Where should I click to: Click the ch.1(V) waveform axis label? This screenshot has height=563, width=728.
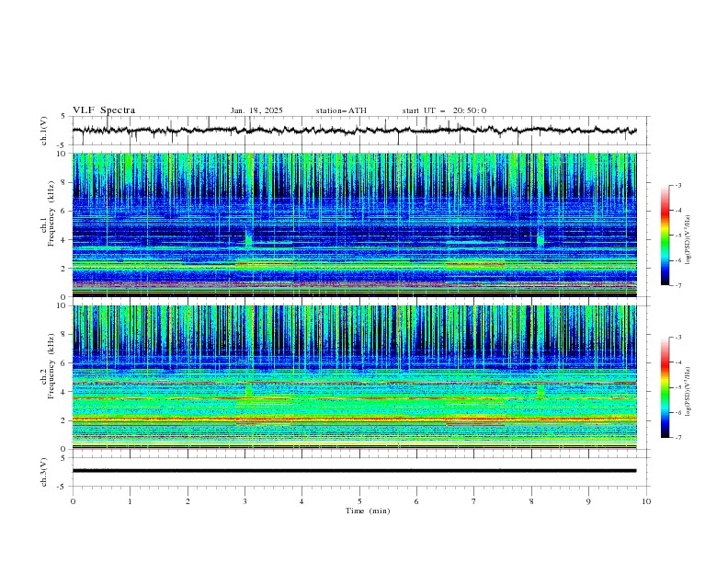[x=43, y=131]
